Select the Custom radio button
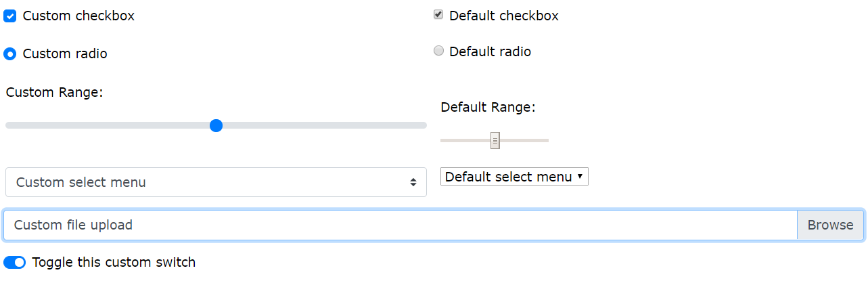Viewport: 868px width, 281px height. 10,53
